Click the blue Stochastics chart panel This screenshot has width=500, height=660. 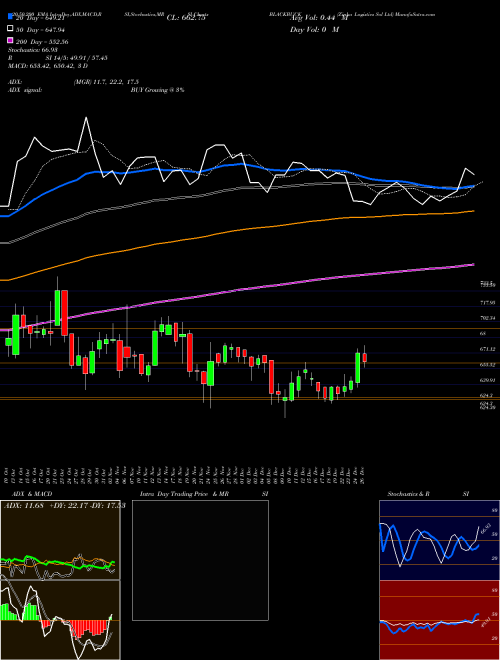[439, 540]
